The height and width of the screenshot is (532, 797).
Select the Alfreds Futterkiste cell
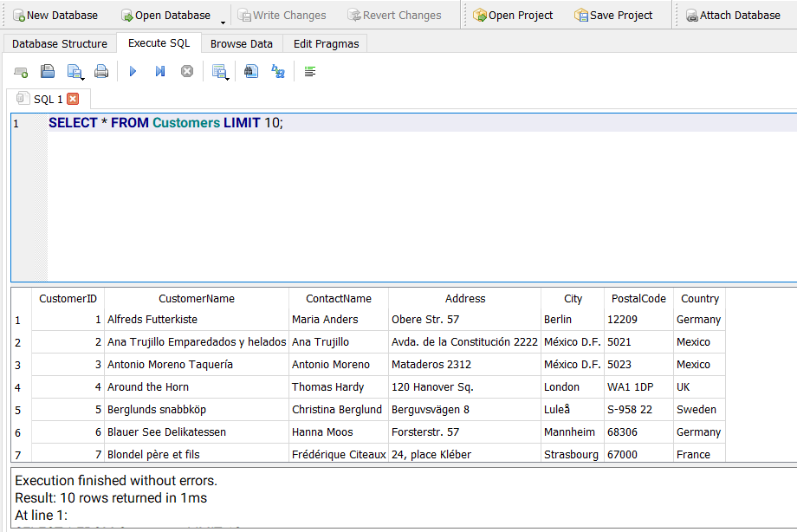pyautogui.click(x=197, y=320)
